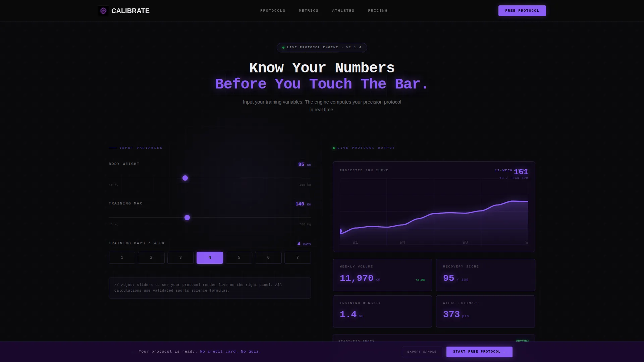Select 6 training days per week
The image size is (644, 362).
268,258
